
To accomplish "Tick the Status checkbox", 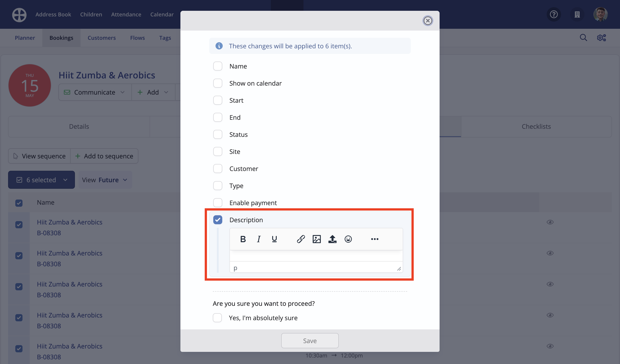I will [x=218, y=134].
